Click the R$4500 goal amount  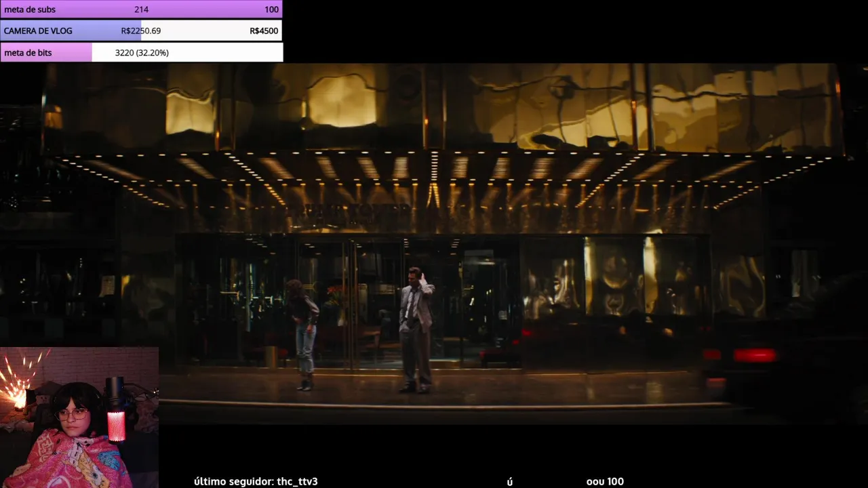click(264, 30)
